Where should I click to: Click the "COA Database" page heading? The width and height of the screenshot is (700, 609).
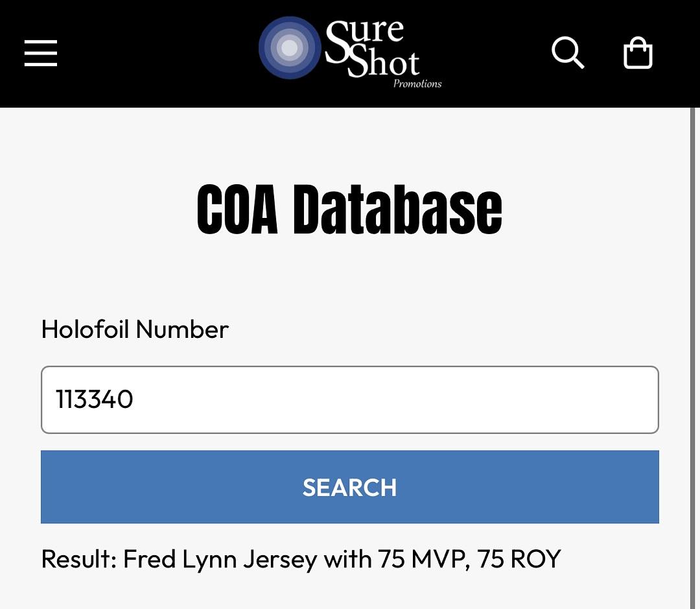coord(349,209)
